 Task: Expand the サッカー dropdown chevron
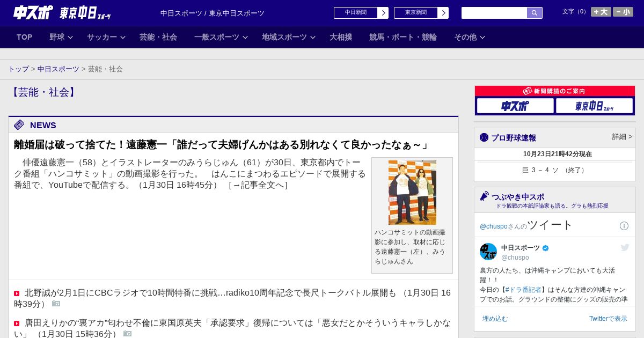(x=122, y=38)
